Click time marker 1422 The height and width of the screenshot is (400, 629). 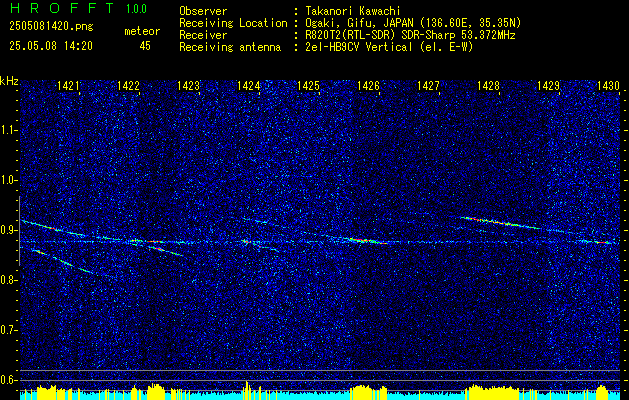coord(128,85)
